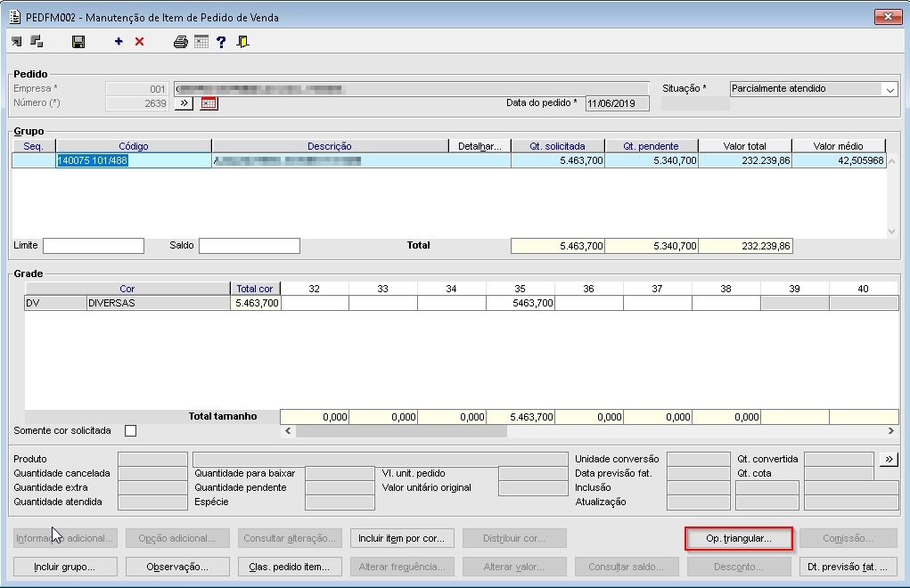Click the red X delete icon
This screenshot has width=910, height=588.
(x=139, y=42)
